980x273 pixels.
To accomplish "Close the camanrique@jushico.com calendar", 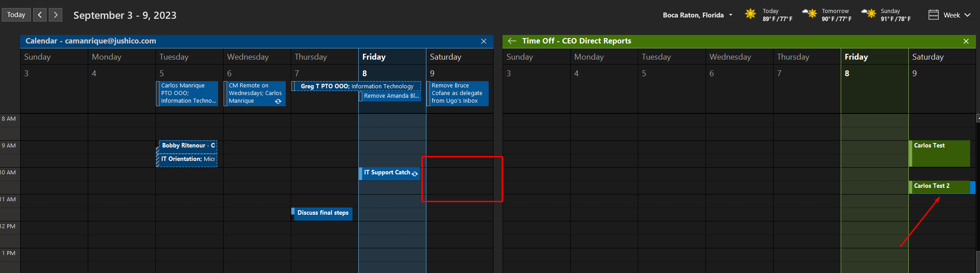I will pyautogui.click(x=484, y=41).
